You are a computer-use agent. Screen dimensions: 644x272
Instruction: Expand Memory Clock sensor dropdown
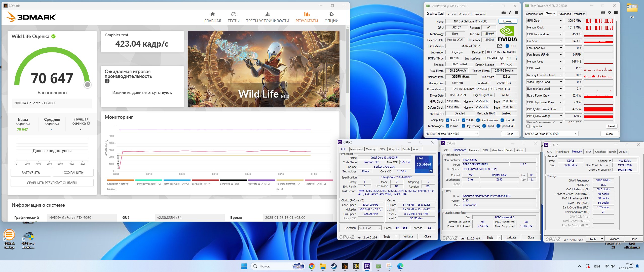click(561, 27)
